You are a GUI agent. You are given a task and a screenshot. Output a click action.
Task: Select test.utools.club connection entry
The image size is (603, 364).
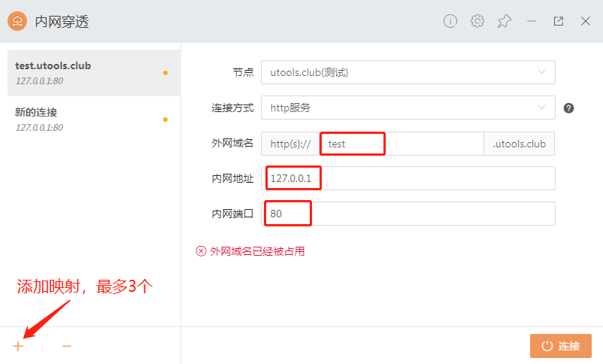pyautogui.click(x=94, y=73)
